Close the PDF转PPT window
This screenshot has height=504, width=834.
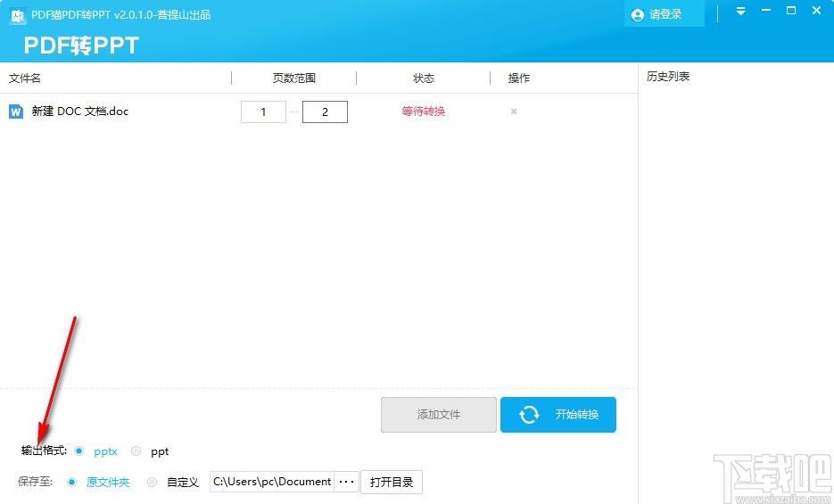(816, 11)
